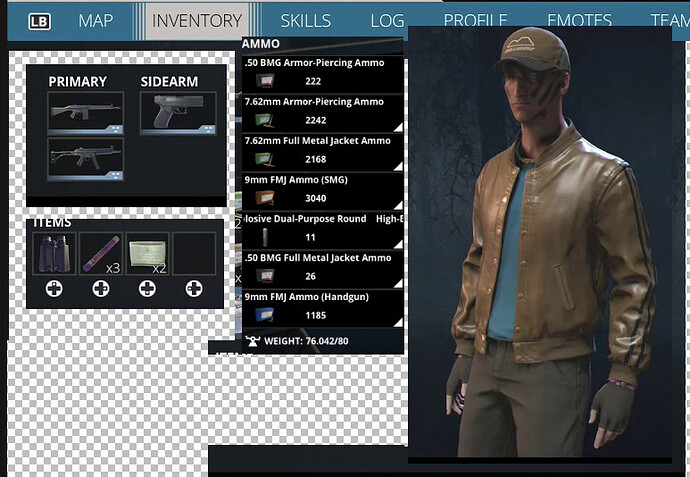Click the .50 BMG Full Metal Jacket box icon
Viewport: 690px width, 477px height.
point(265,276)
